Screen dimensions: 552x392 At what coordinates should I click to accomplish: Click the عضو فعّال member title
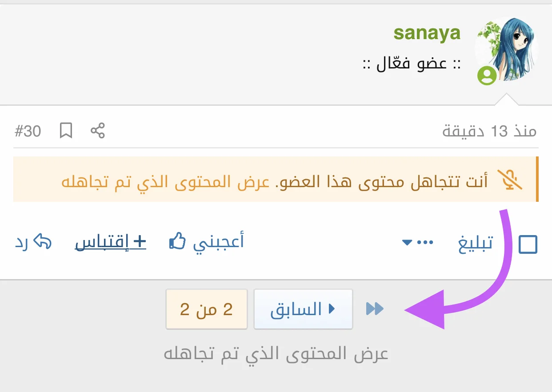point(411,64)
